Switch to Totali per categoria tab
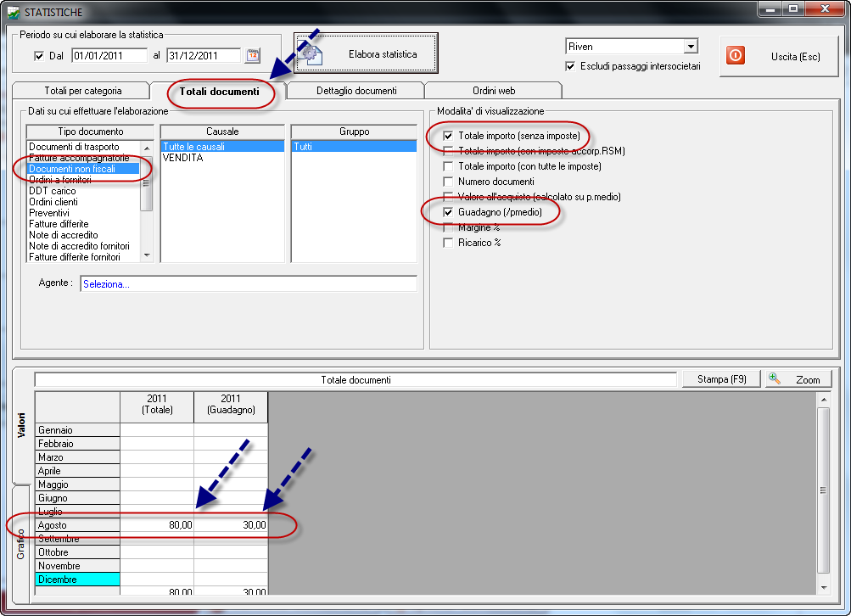This screenshot has width=851, height=616. tap(82, 91)
